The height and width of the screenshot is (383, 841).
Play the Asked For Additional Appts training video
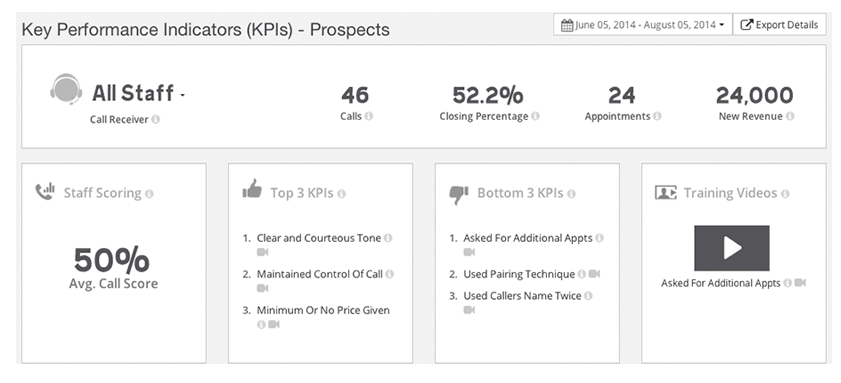click(732, 248)
